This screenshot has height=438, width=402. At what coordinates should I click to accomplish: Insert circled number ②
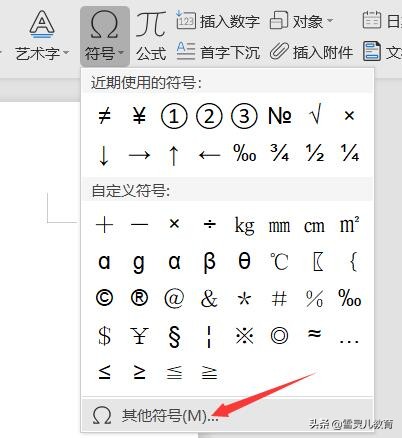(209, 116)
